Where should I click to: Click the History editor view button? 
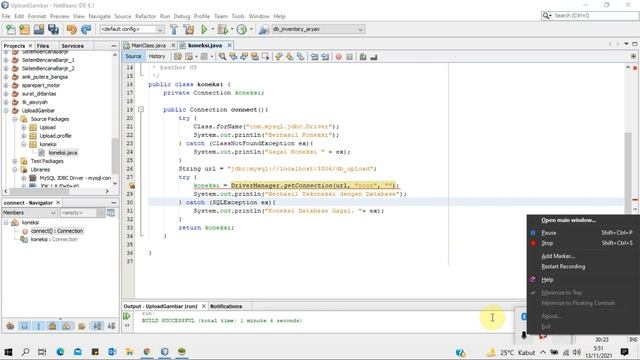pyautogui.click(x=157, y=56)
